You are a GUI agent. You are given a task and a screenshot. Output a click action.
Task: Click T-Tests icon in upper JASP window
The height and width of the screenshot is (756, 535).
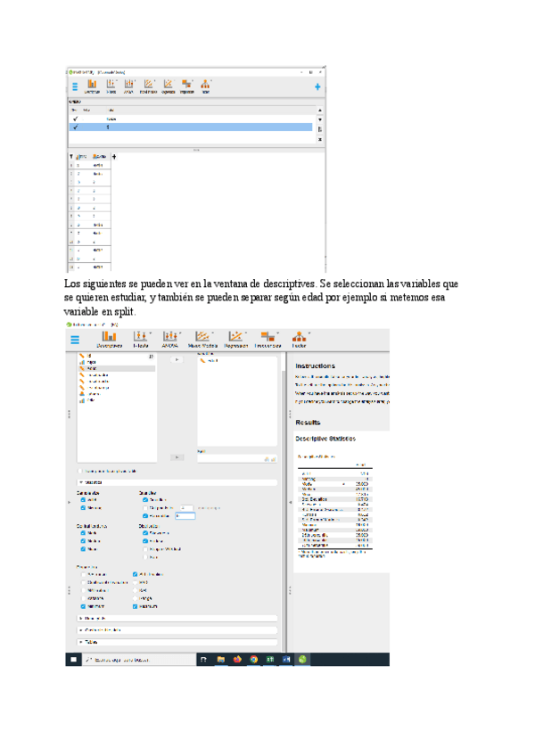pos(111,86)
